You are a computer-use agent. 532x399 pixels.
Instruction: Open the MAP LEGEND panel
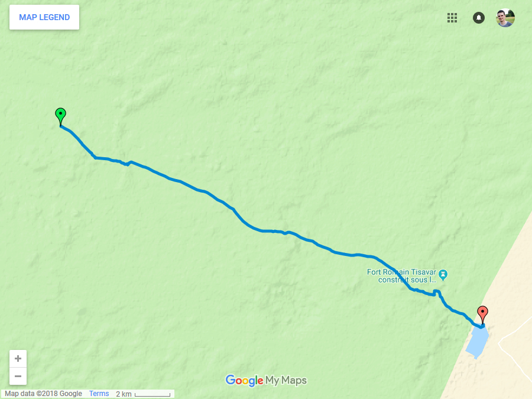tap(44, 17)
